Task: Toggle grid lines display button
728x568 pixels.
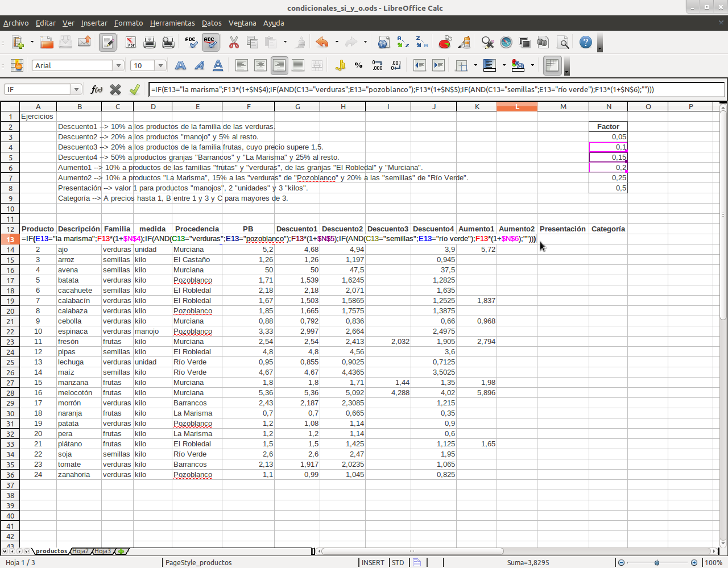Action: click(x=552, y=65)
